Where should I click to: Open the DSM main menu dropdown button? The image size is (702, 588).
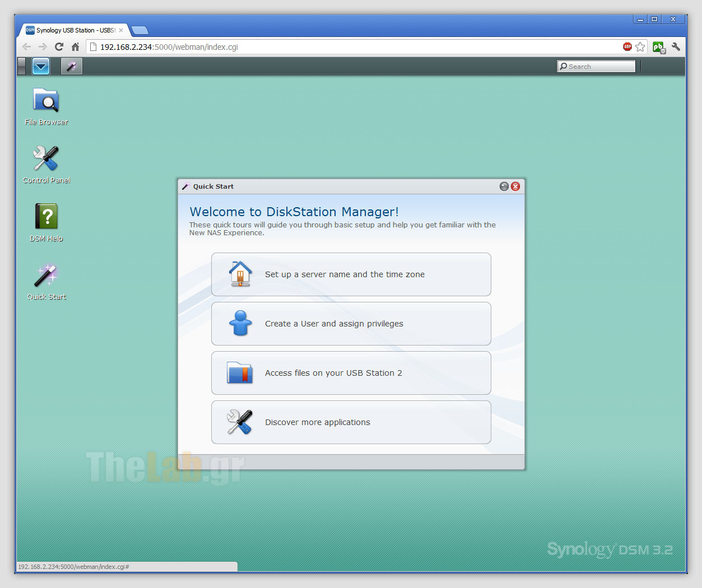coord(41,66)
